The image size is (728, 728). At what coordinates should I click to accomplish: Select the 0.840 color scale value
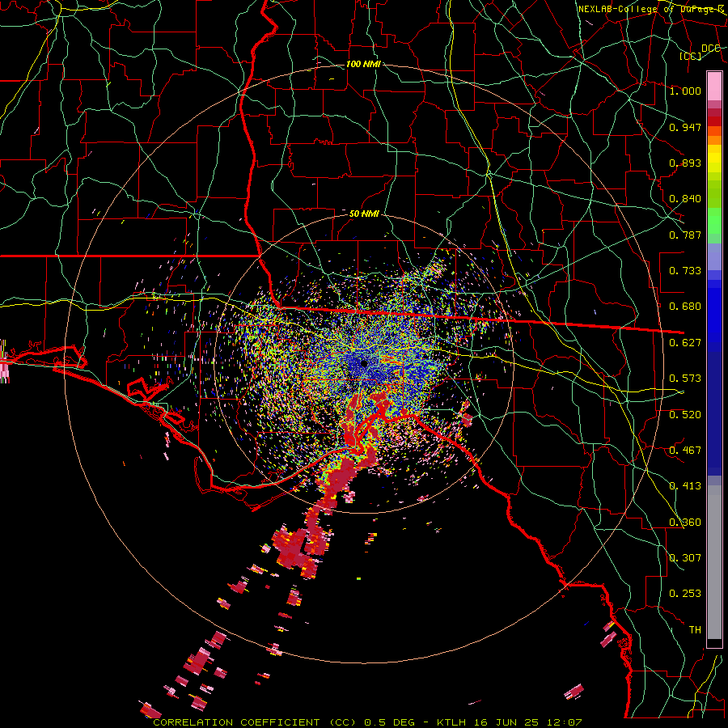pyautogui.click(x=685, y=199)
